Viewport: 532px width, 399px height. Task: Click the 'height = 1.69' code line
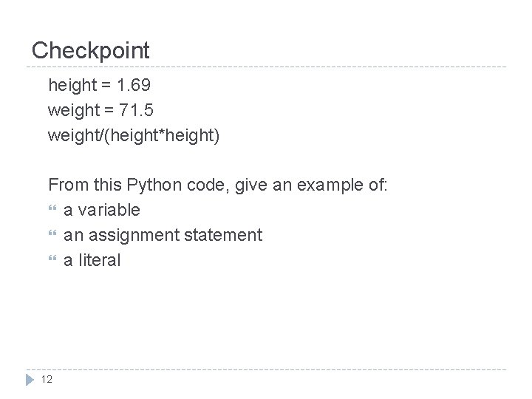(x=100, y=86)
